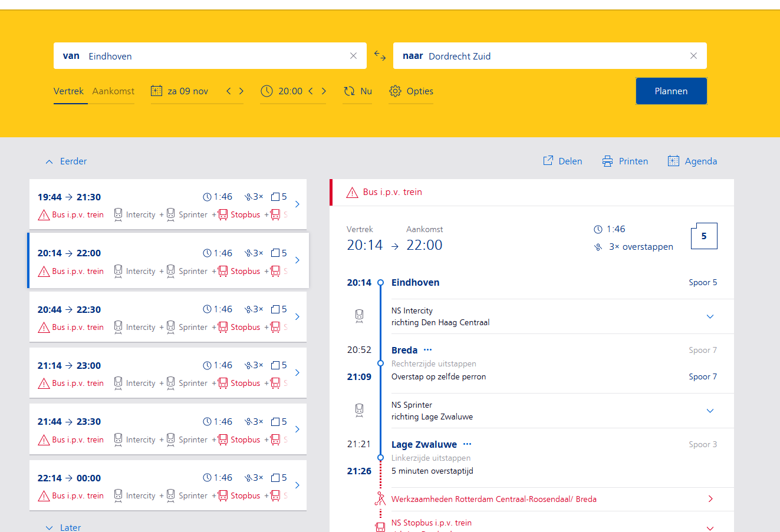The height and width of the screenshot is (532, 780).
Task: Show later trips with Later
Action: [64, 527]
